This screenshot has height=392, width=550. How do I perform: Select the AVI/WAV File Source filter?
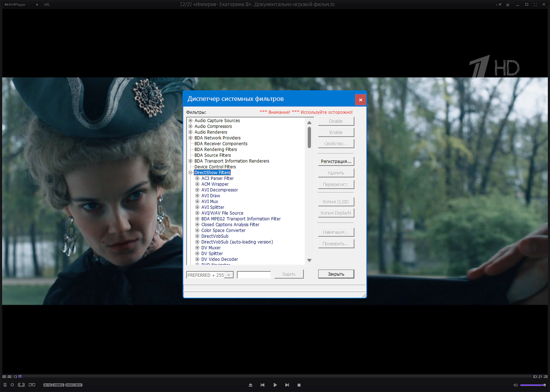click(x=222, y=213)
